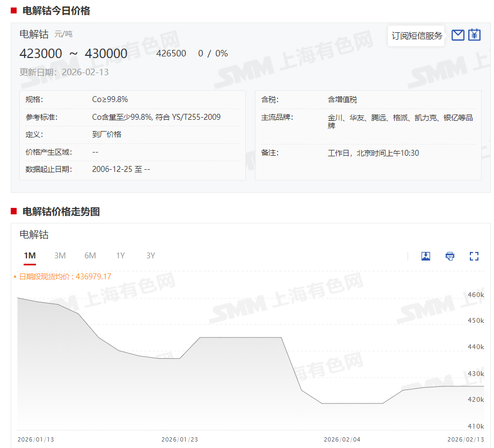Screen dimensions: 494x448
Task: Open the yen calendar price icon
Action: pos(474,35)
